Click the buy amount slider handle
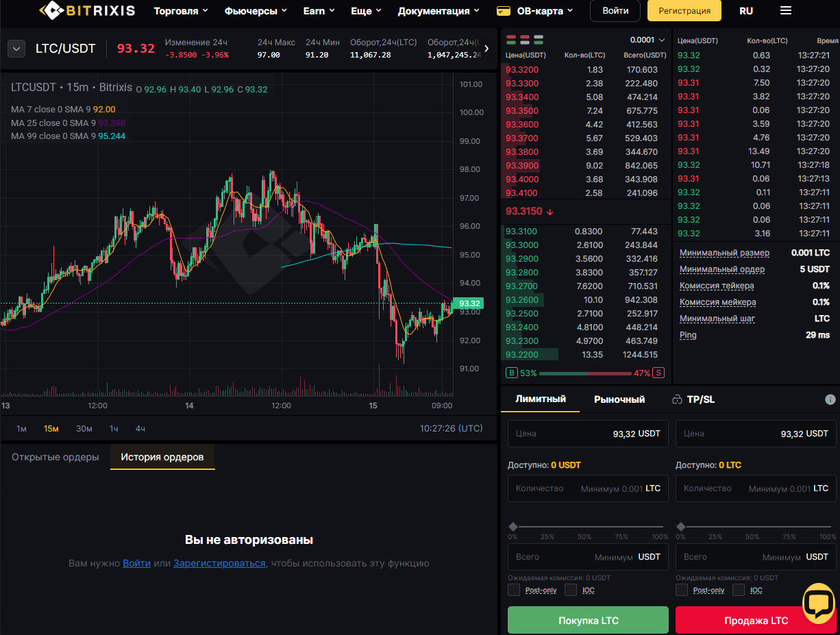840x635 pixels. (512, 527)
